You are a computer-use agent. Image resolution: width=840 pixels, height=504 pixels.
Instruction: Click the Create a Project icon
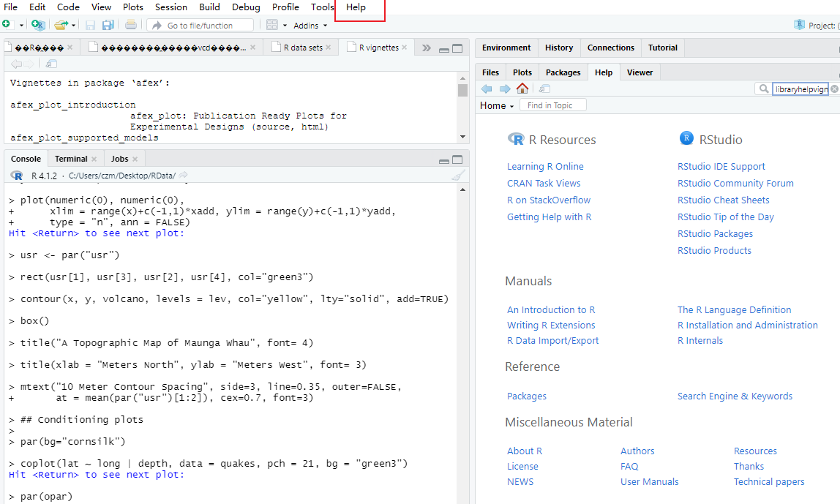[x=38, y=25]
